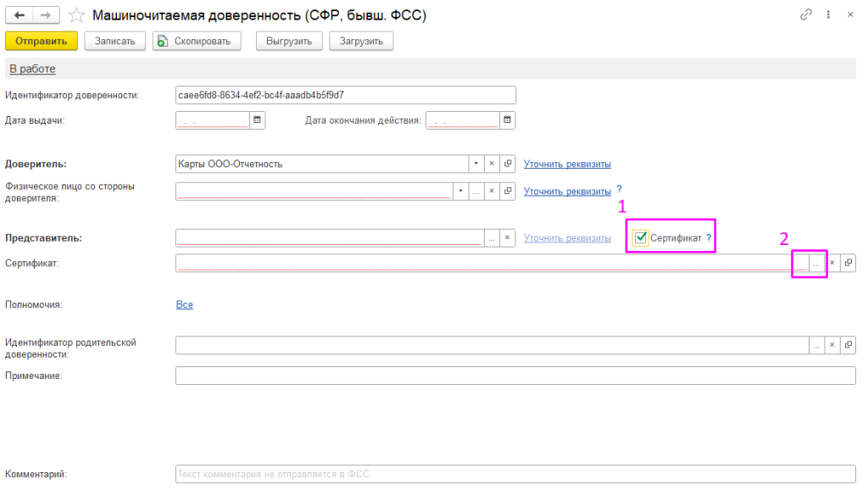Open selection for Сертификат field
Screen dimensions: 868x490
(x=816, y=263)
